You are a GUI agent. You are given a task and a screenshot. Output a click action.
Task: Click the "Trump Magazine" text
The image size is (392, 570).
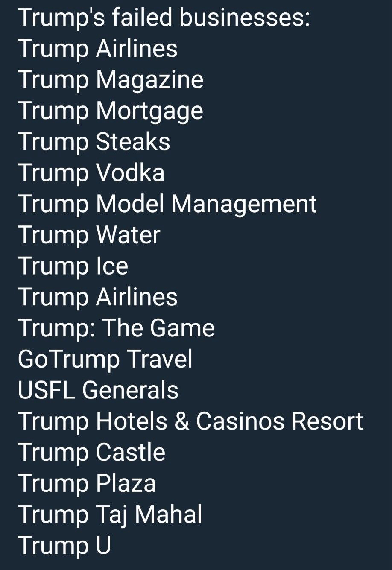coord(111,80)
